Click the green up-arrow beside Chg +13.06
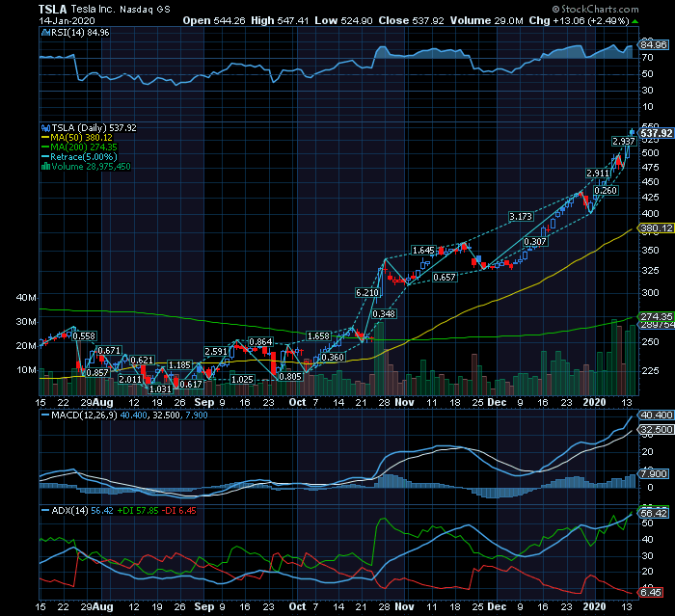This screenshot has height=616, width=675. coord(635,21)
